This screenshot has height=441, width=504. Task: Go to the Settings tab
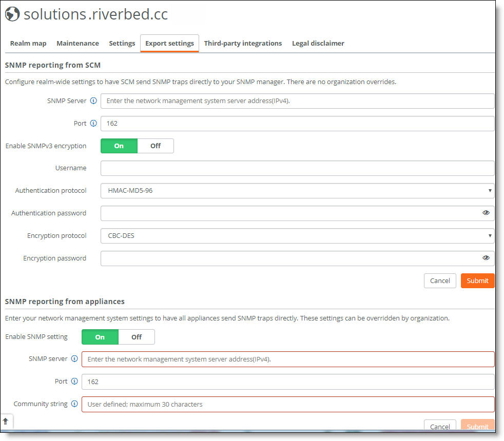[122, 44]
